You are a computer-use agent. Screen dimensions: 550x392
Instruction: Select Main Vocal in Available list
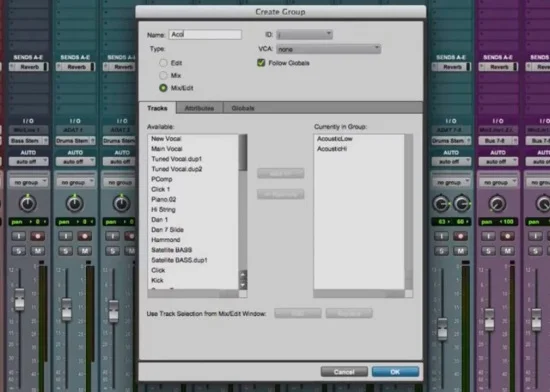tap(167, 149)
